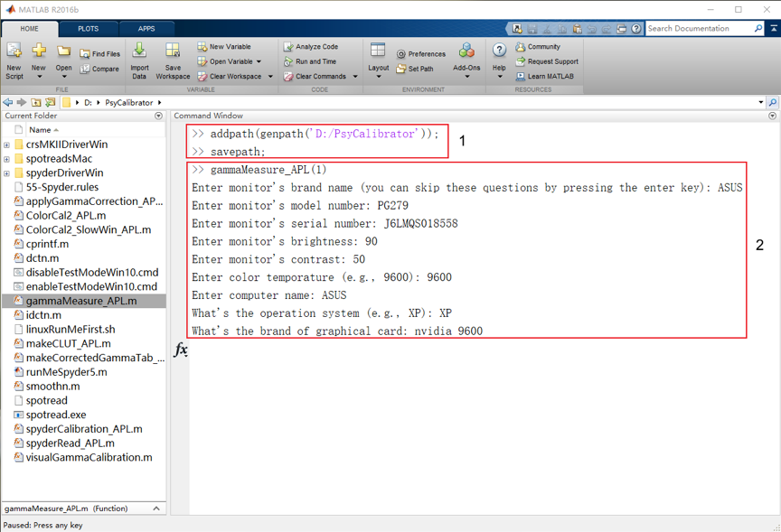Image resolution: width=781 pixels, height=532 pixels.
Task: Click the Import Data icon
Action: pos(139,51)
